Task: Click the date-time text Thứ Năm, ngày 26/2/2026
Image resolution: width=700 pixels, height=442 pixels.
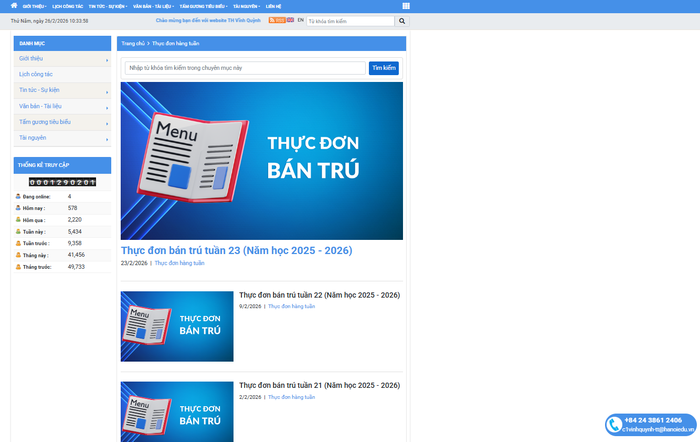Action: coord(50,21)
